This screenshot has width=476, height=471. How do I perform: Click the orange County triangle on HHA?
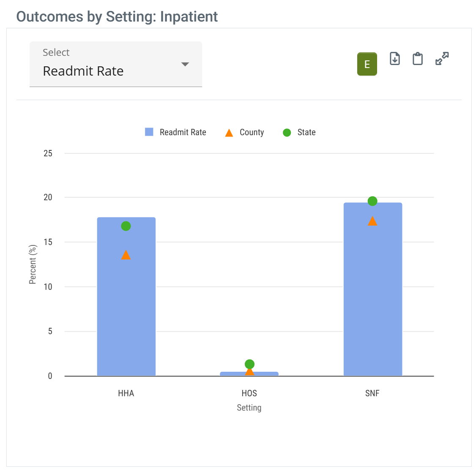(x=126, y=255)
